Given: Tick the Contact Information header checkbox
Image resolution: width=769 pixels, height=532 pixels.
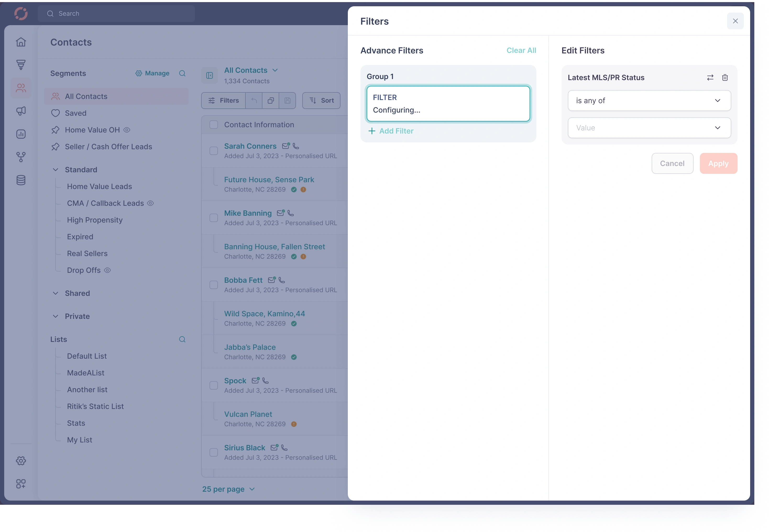Looking at the screenshot, I should [x=214, y=125].
